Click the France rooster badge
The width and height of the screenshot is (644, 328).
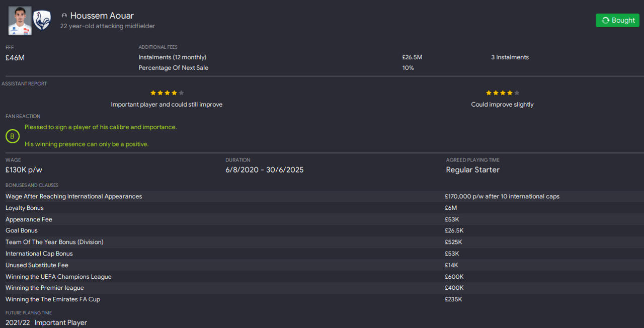coord(42,21)
